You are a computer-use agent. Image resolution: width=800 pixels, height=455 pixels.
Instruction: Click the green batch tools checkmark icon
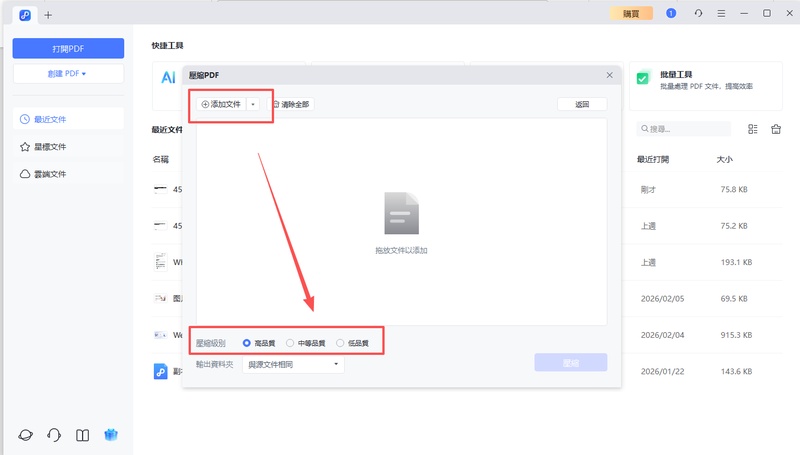pos(643,78)
